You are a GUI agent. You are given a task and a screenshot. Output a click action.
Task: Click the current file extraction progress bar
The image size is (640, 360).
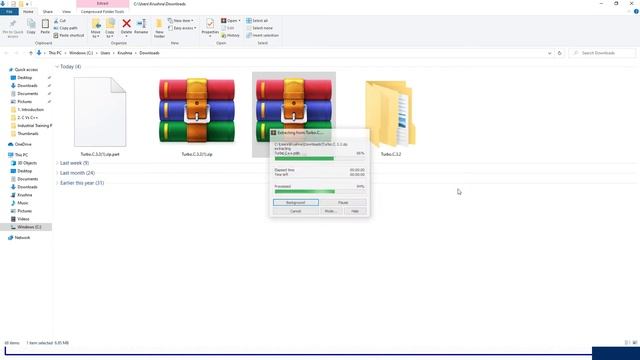(x=320, y=158)
